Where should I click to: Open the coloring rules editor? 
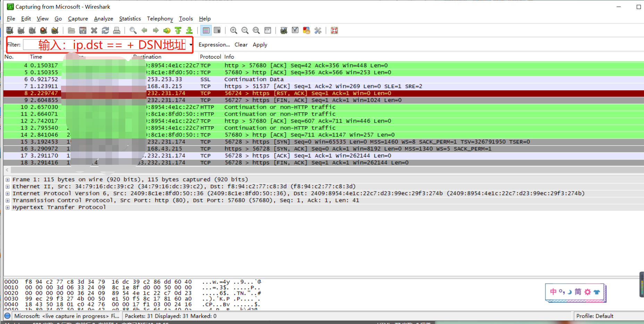point(306,31)
